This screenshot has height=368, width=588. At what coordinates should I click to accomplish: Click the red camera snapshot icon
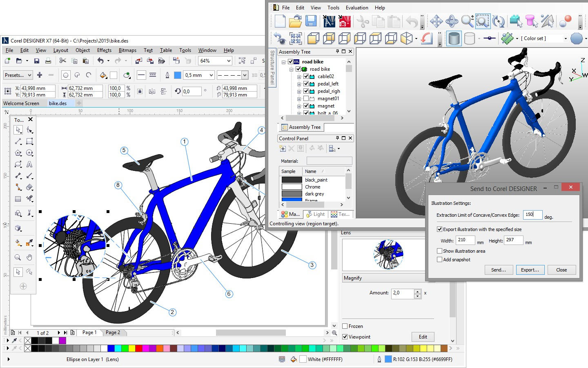pyautogui.click(x=345, y=21)
